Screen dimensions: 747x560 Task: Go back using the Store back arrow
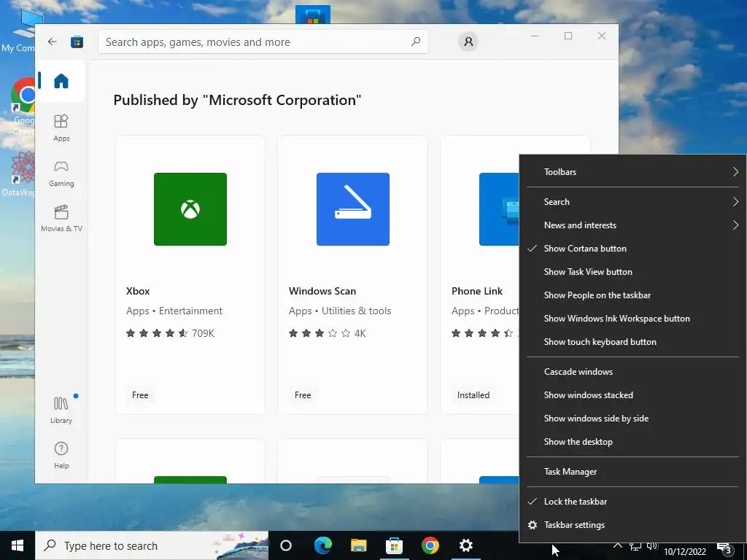(53, 42)
